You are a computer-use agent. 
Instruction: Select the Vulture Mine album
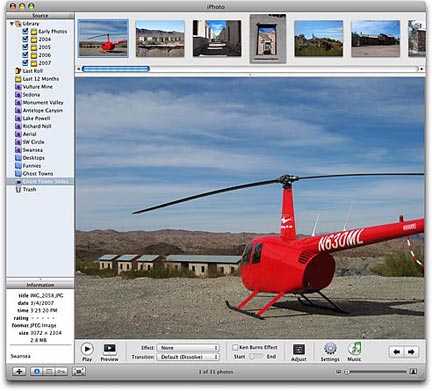(x=37, y=87)
